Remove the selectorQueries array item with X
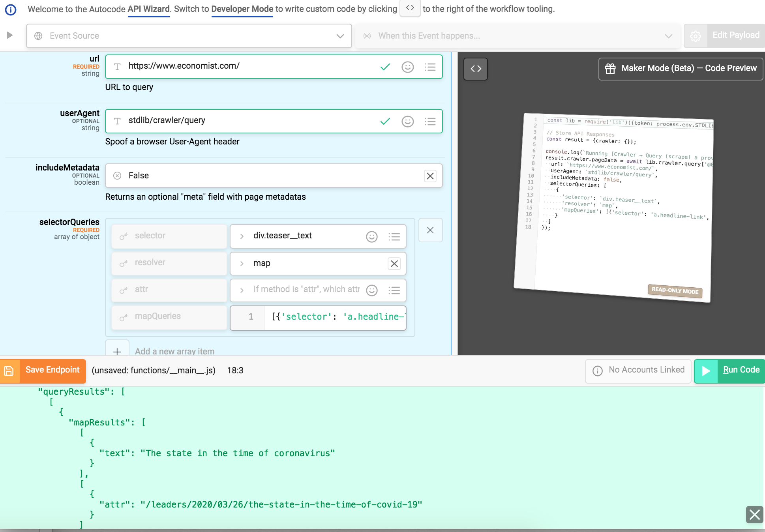This screenshot has height=532, width=765. [430, 230]
